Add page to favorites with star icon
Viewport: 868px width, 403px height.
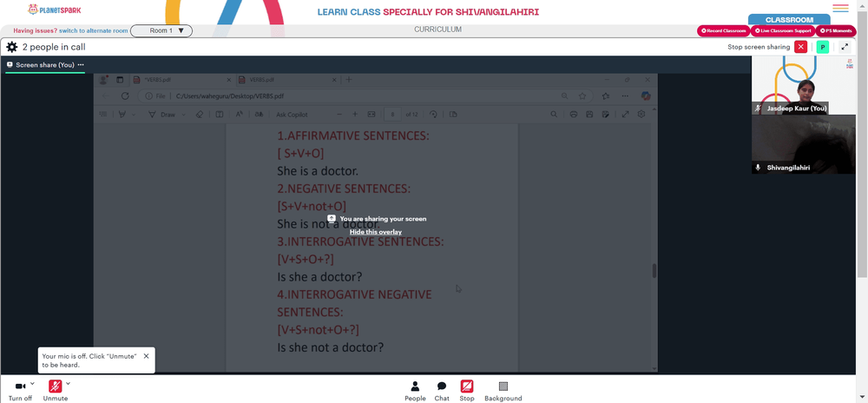[582, 96]
